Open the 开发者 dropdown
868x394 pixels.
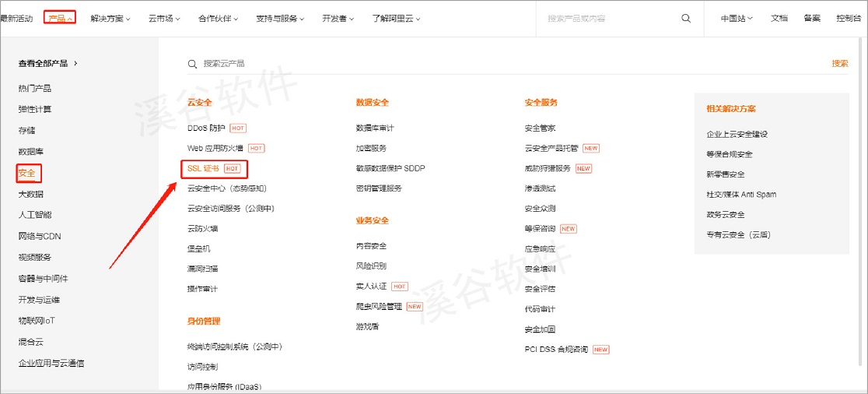tap(338, 18)
